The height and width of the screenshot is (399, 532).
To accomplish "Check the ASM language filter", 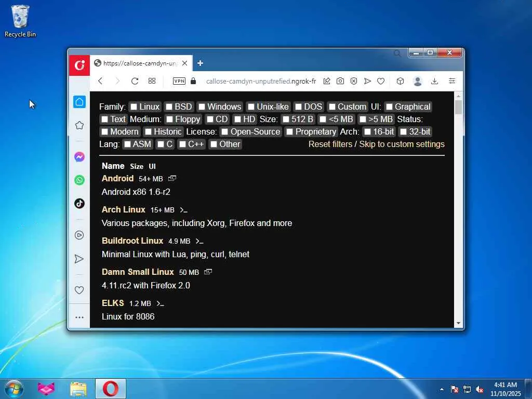I will 127,144.
